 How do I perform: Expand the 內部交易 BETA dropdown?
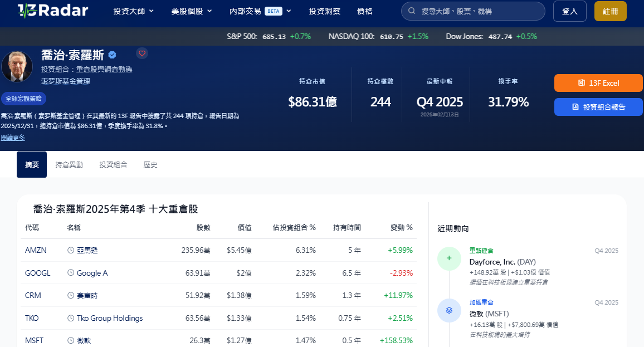(x=260, y=11)
